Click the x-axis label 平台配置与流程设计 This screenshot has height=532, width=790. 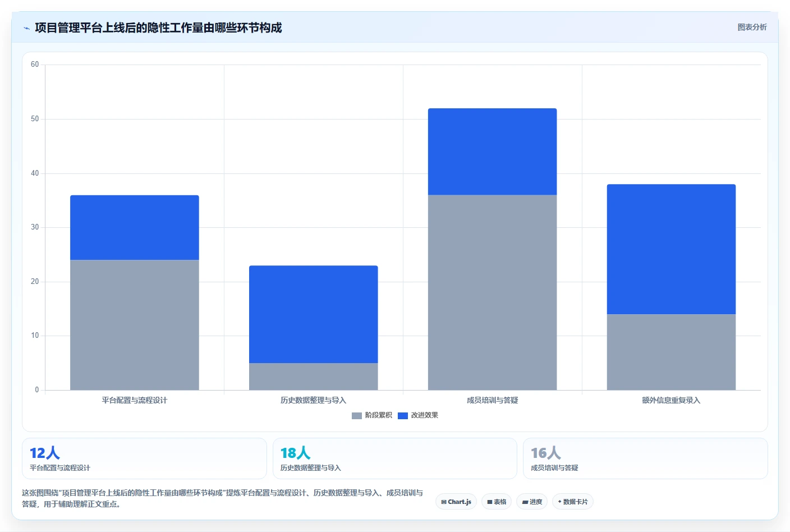tap(135, 400)
